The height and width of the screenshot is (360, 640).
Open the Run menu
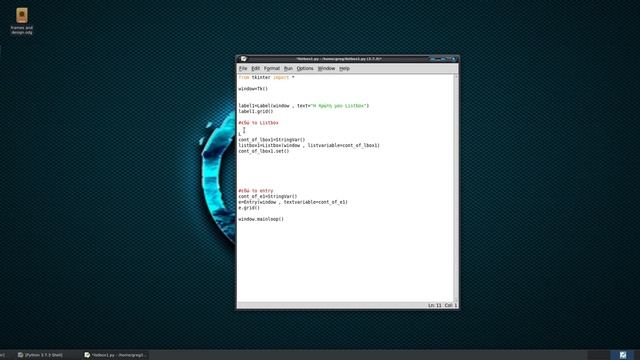288,69
